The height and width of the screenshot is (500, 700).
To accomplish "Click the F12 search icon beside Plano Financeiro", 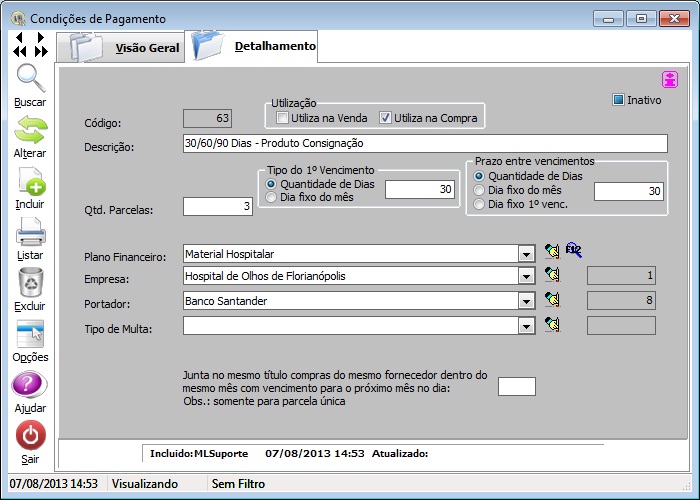I will click(x=574, y=252).
